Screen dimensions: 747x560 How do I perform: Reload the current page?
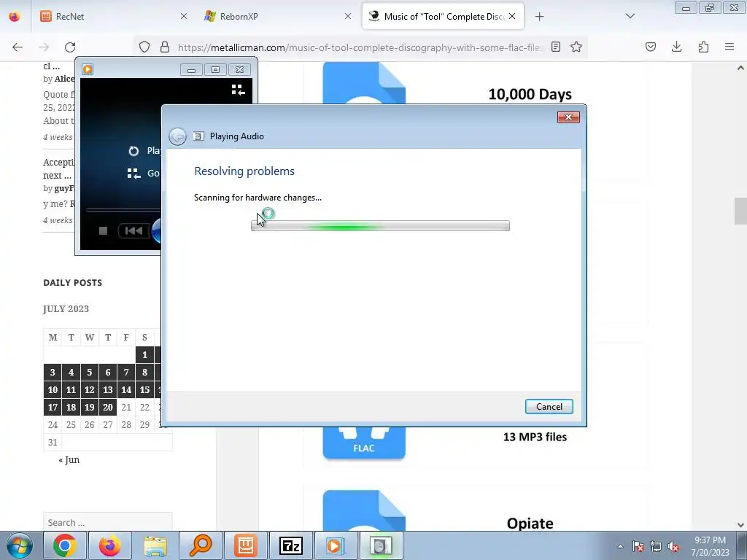coord(70,47)
